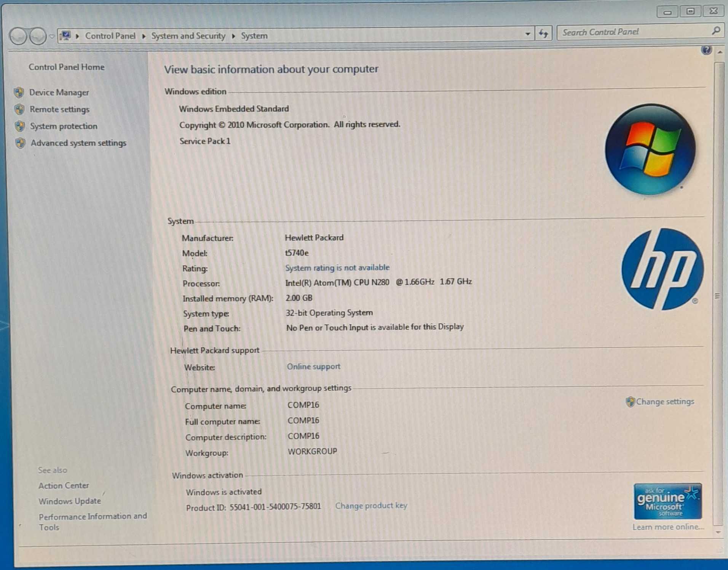Click the scrollbar up arrow
The height and width of the screenshot is (570, 728).
[x=720, y=52]
